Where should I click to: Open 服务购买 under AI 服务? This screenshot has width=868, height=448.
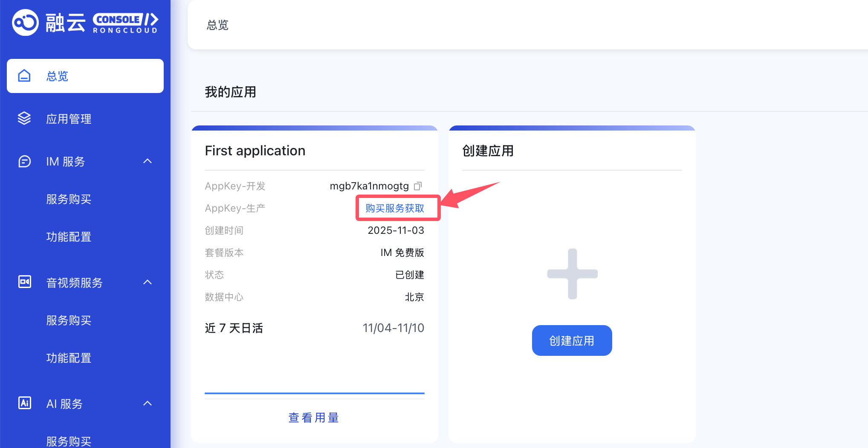pyautogui.click(x=69, y=441)
